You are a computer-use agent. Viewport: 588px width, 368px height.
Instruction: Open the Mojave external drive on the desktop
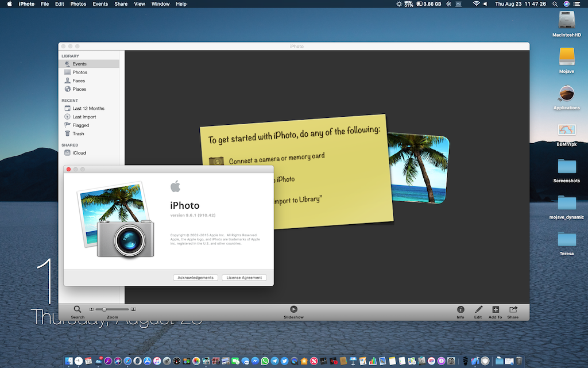tap(567, 60)
